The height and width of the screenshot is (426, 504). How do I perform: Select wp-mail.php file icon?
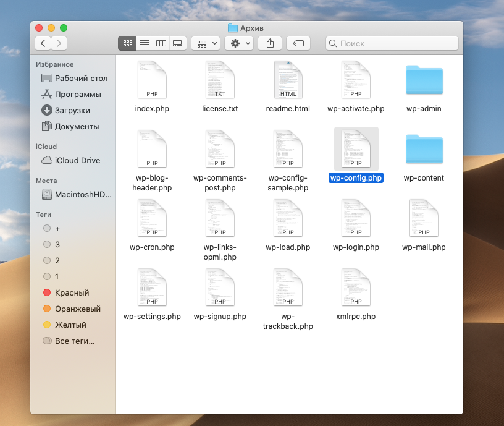[424, 218]
